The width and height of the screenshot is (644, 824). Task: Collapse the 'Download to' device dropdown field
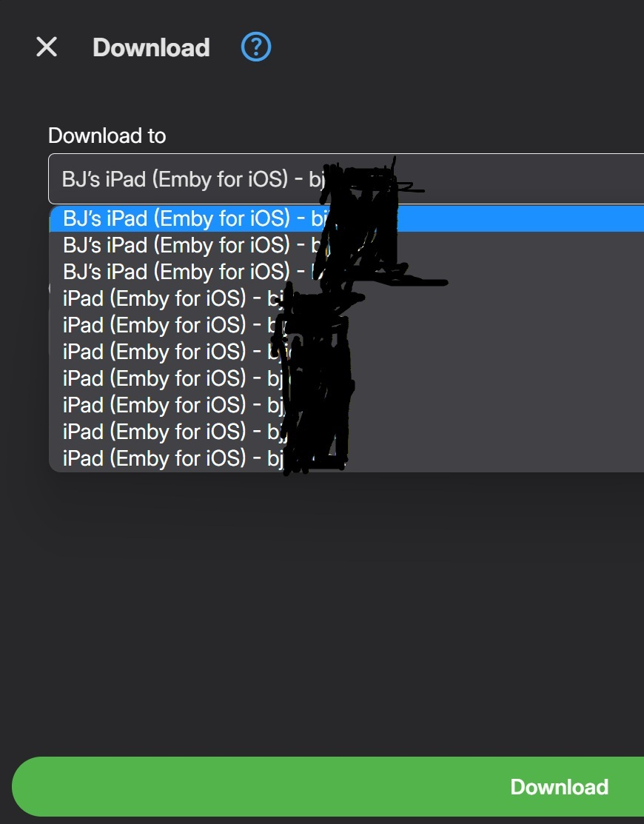(x=346, y=178)
